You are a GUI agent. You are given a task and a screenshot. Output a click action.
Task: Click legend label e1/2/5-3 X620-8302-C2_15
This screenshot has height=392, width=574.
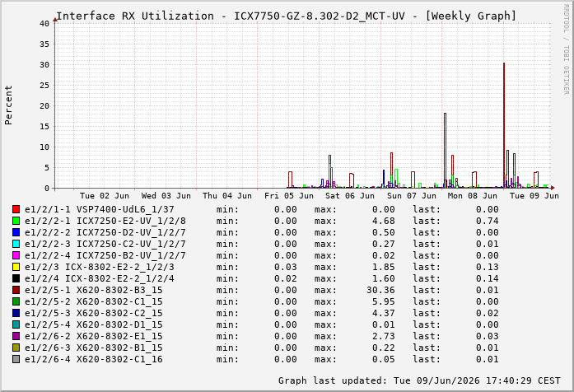[93, 313]
